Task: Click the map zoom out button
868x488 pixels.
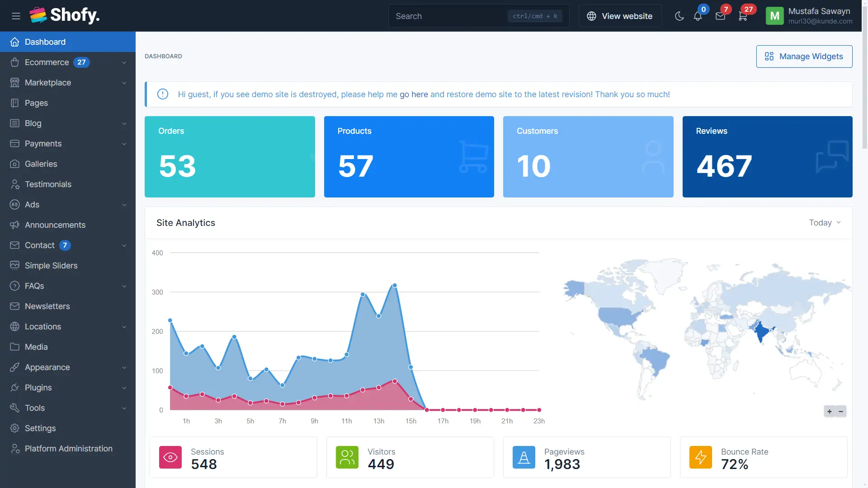Action: point(841,411)
